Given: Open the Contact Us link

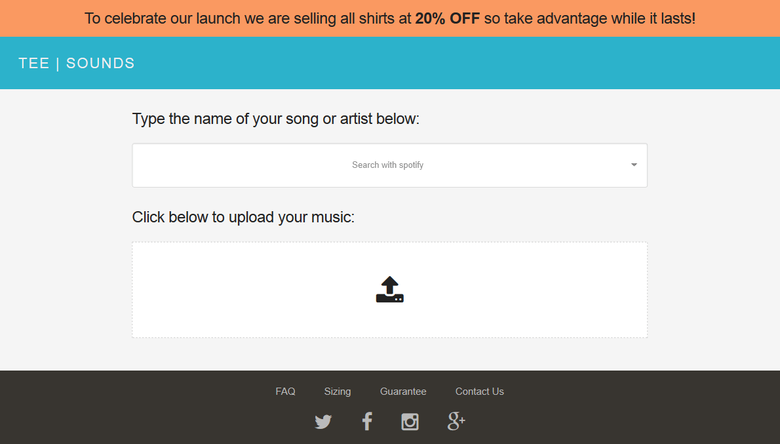Looking at the screenshot, I should [x=480, y=391].
